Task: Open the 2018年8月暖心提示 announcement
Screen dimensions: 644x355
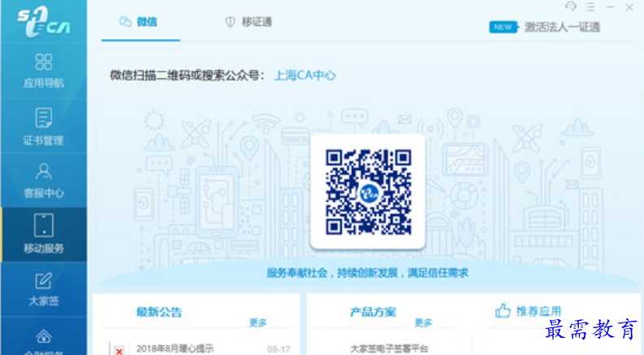Action: tap(175, 348)
